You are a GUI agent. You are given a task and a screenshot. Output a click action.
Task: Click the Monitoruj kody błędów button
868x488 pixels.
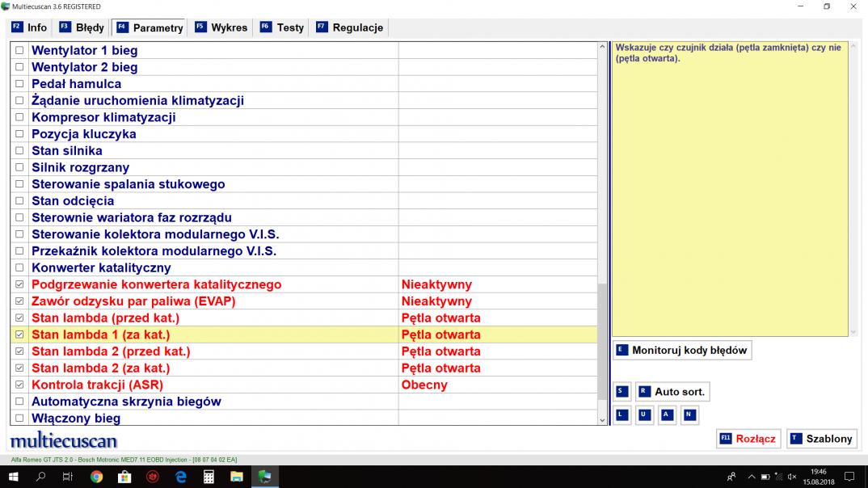coord(681,351)
